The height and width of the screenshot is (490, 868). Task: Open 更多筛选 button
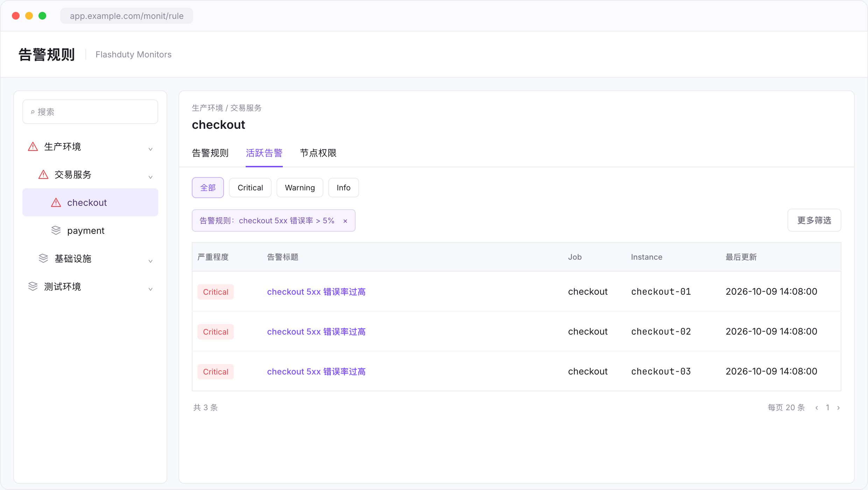click(814, 220)
